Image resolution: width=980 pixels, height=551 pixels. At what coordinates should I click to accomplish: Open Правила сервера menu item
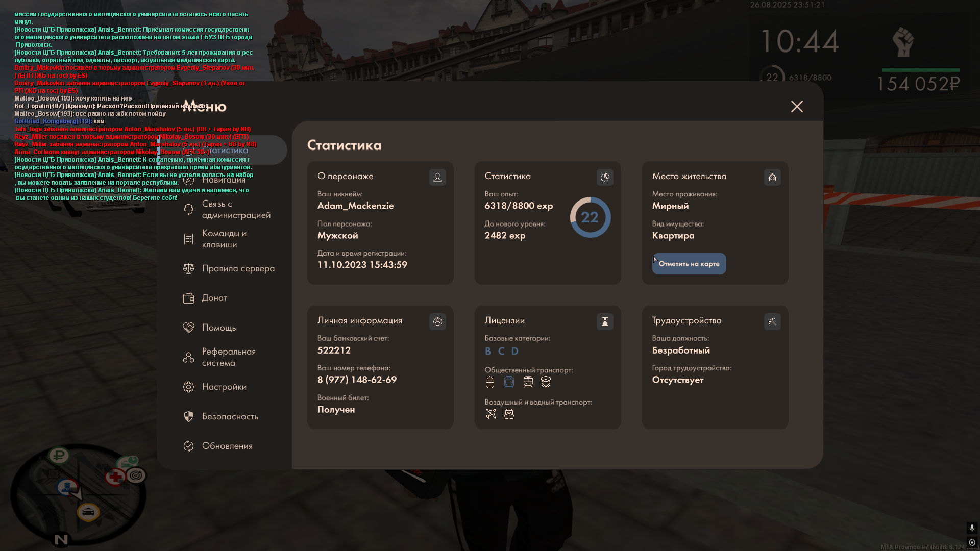coord(237,268)
